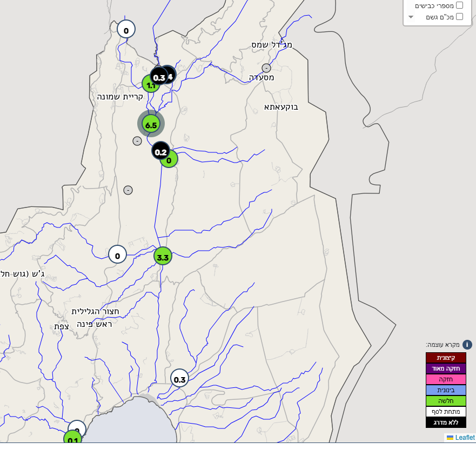Click the קיצונית dark red legend swatch
This screenshot has width=476, height=456.
click(446, 358)
